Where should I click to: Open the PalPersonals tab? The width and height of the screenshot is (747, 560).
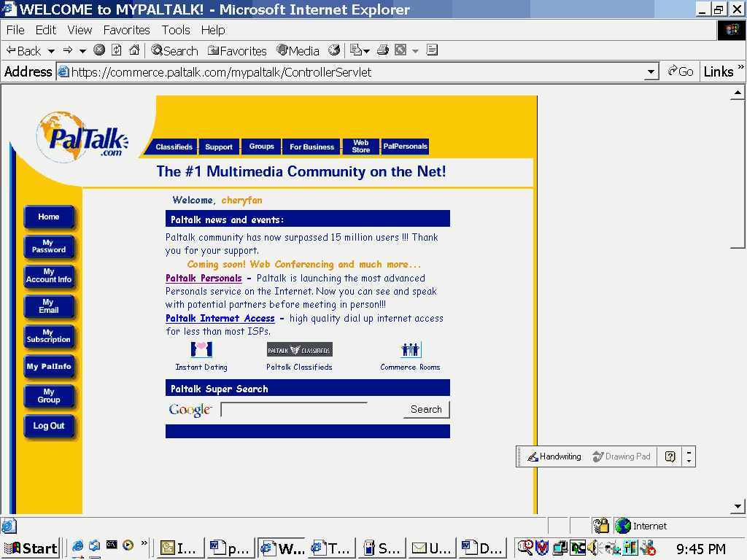pyautogui.click(x=405, y=146)
